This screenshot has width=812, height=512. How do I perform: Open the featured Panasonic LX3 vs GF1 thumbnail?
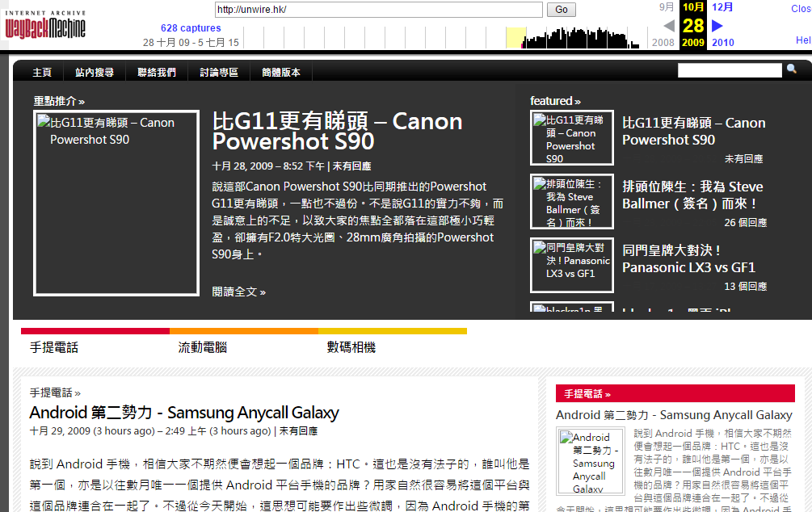(x=572, y=265)
